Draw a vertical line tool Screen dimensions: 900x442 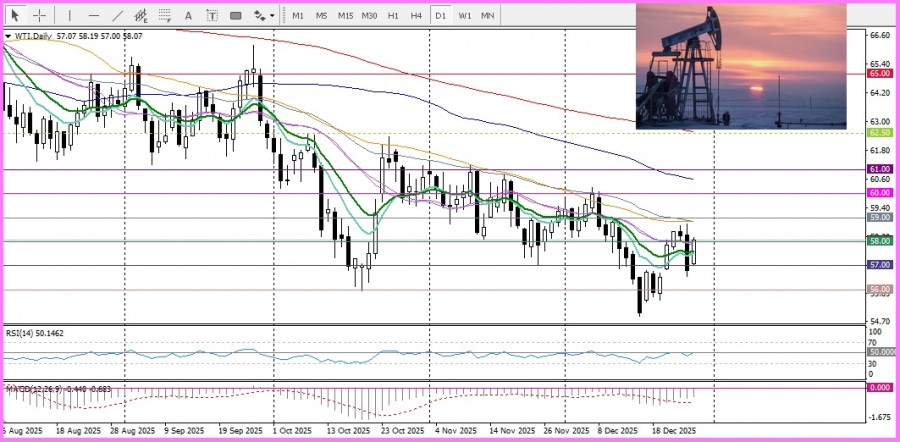[x=69, y=16]
